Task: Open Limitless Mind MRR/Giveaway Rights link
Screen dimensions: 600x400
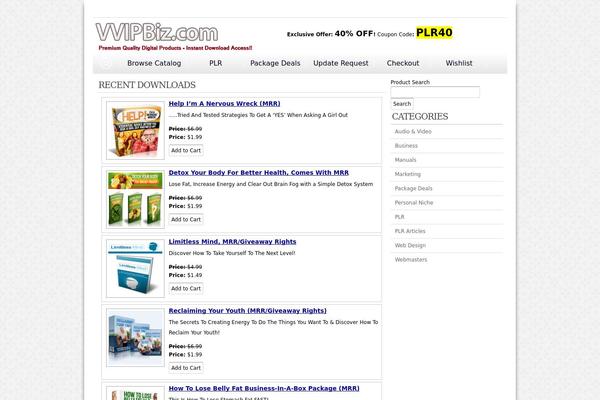Action: click(x=232, y=242)
